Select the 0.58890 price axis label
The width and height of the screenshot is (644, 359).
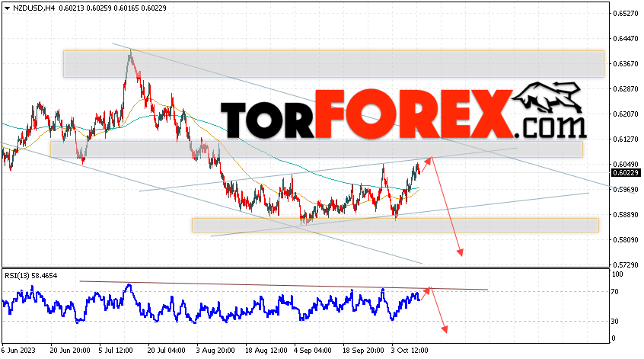(626, 215)
